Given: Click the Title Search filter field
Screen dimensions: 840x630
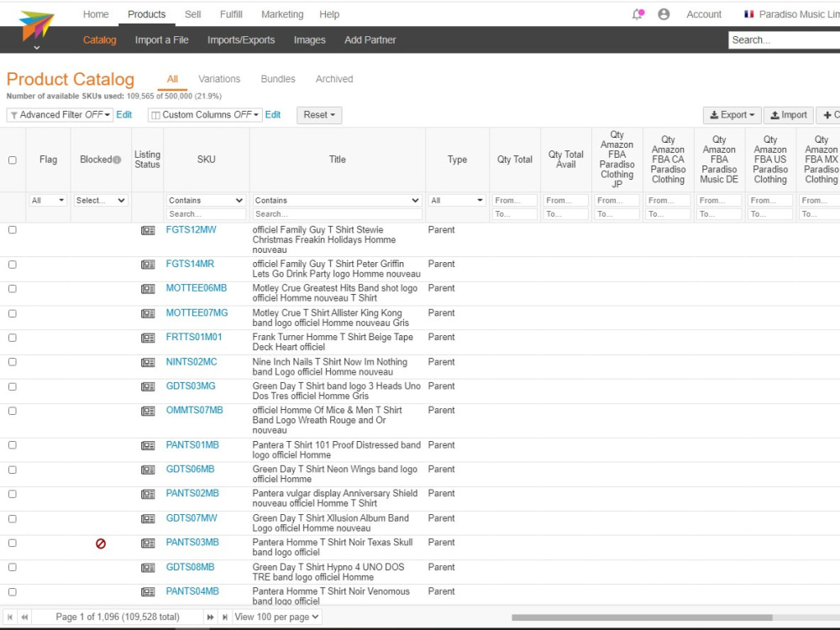Looking at the screenshot, I should coord(337,213).
